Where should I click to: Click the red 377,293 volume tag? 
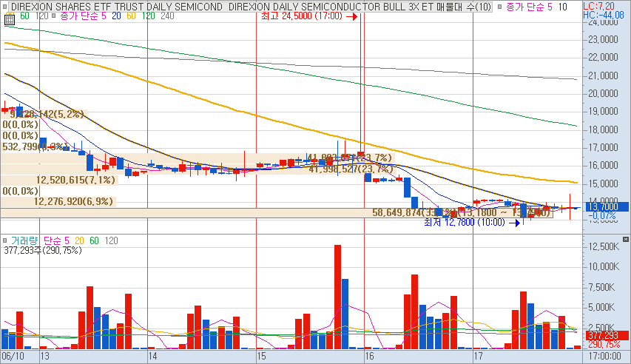point(606,335)
